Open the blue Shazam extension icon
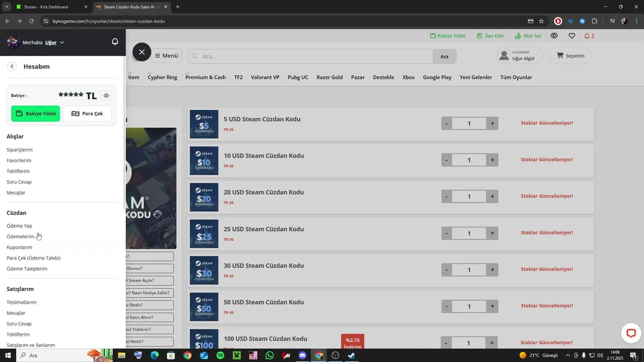The image size is (644, 362). click(x=582, y=21)
